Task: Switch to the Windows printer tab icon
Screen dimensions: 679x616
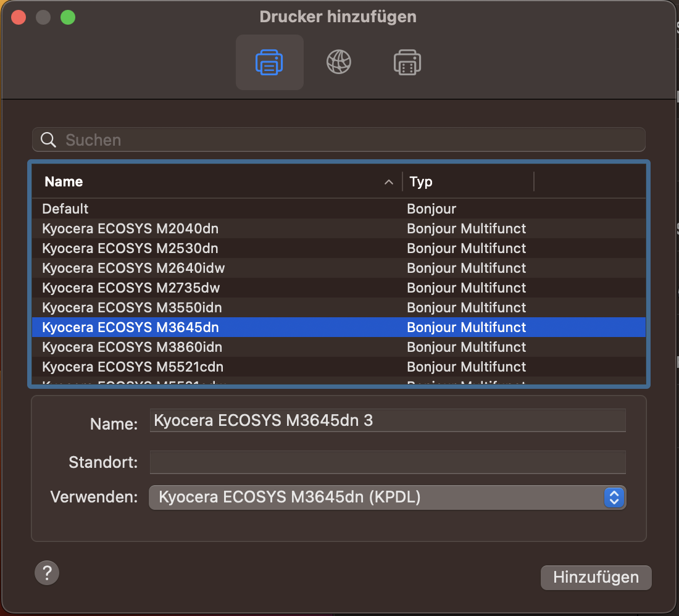Action: point(407,62)
